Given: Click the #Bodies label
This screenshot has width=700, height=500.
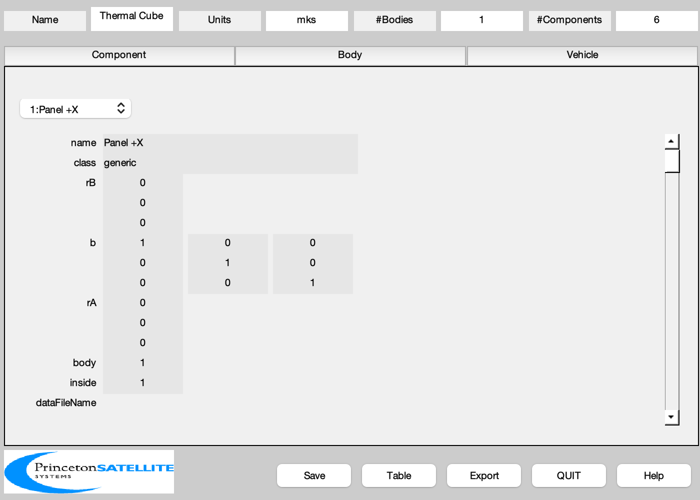Looking at the screenshot, I should (x=395, y=21).
